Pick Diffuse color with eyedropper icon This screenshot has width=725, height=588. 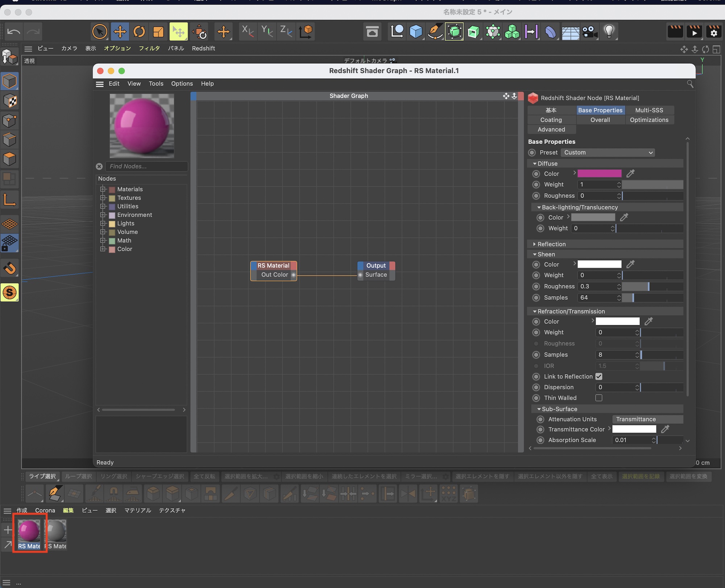pyautogui.click(x=630, y=174)
